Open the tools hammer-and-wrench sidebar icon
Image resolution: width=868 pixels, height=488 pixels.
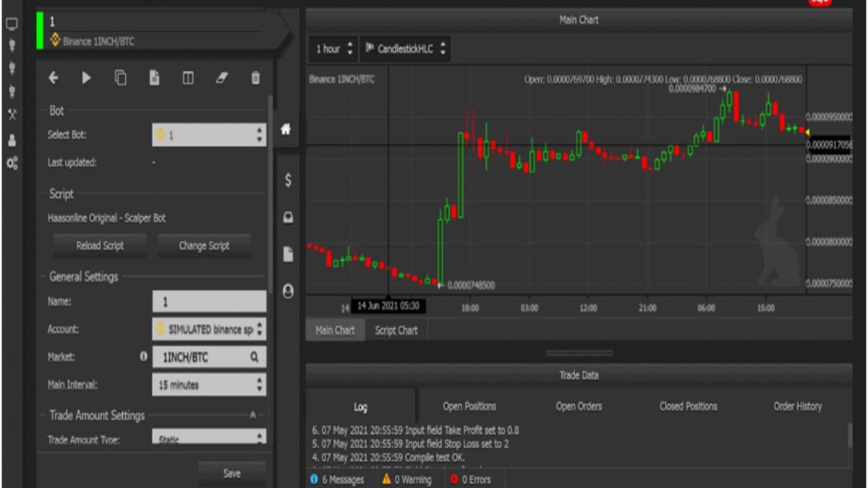(12, 114)
